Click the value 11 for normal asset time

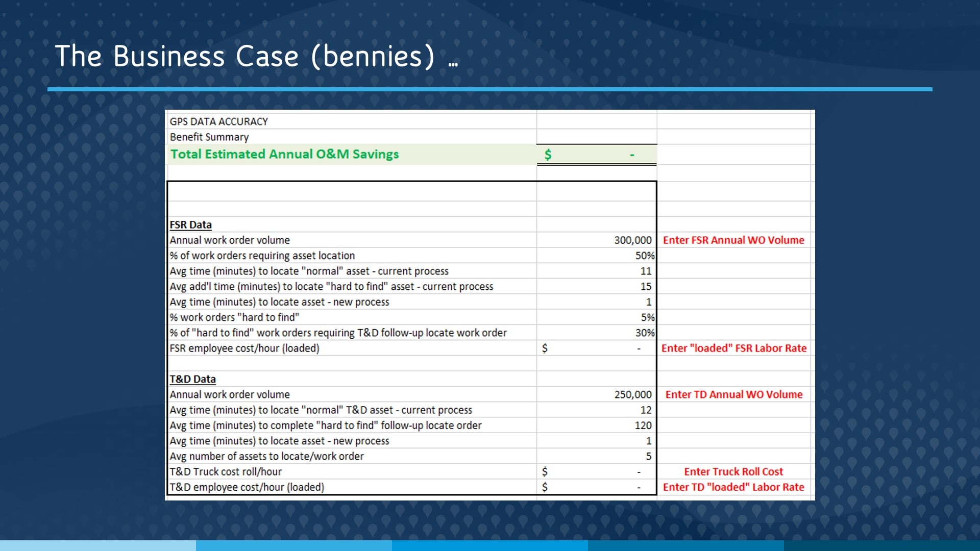point(646,271)
